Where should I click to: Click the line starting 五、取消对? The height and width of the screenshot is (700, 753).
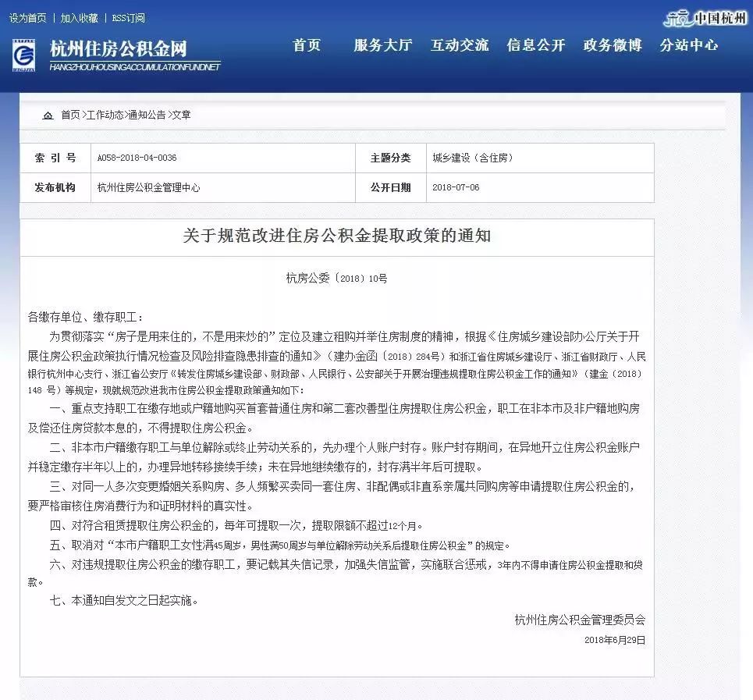(x=280, y=545)
